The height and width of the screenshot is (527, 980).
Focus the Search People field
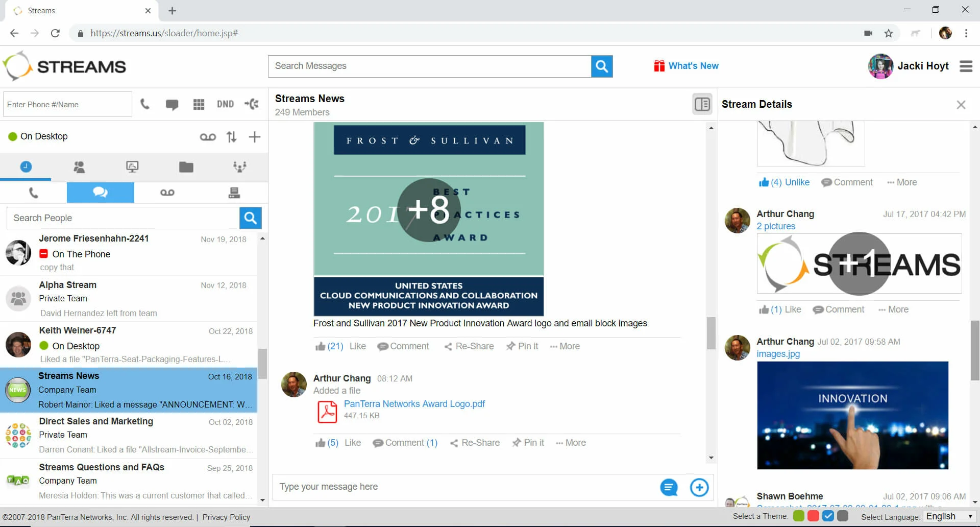123,218
